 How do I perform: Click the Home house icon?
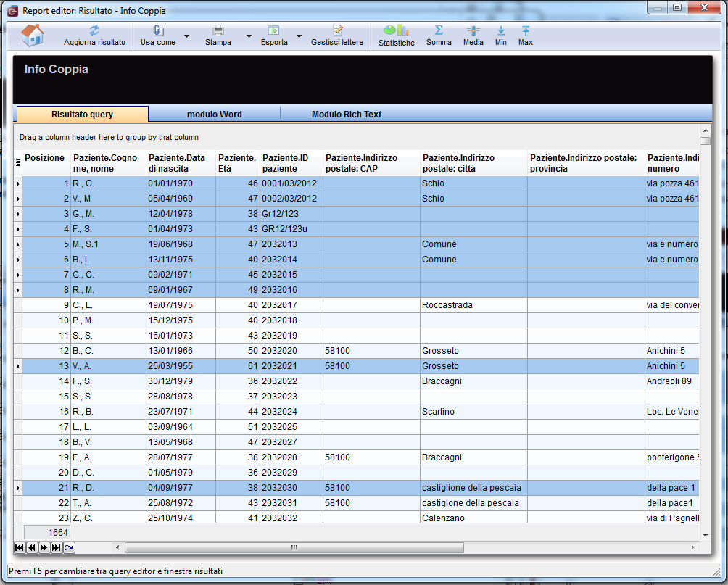(32, 36)
